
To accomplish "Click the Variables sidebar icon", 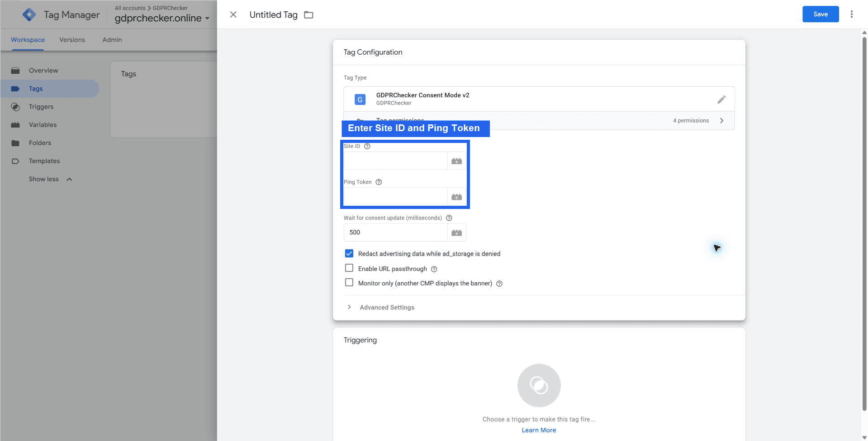I will click(15, 125).
